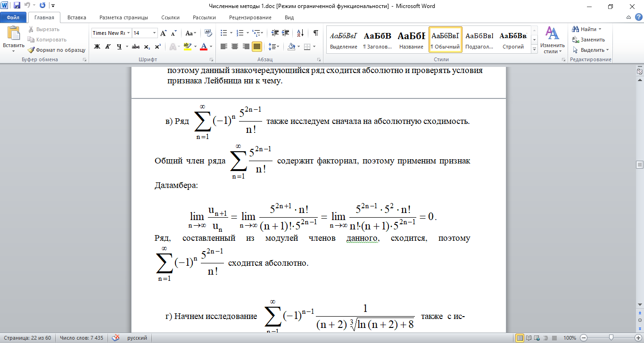Screen dimensions: 644x343
Task: Click the vertical scrollbar thumb
Action: [x=640, y=164]
